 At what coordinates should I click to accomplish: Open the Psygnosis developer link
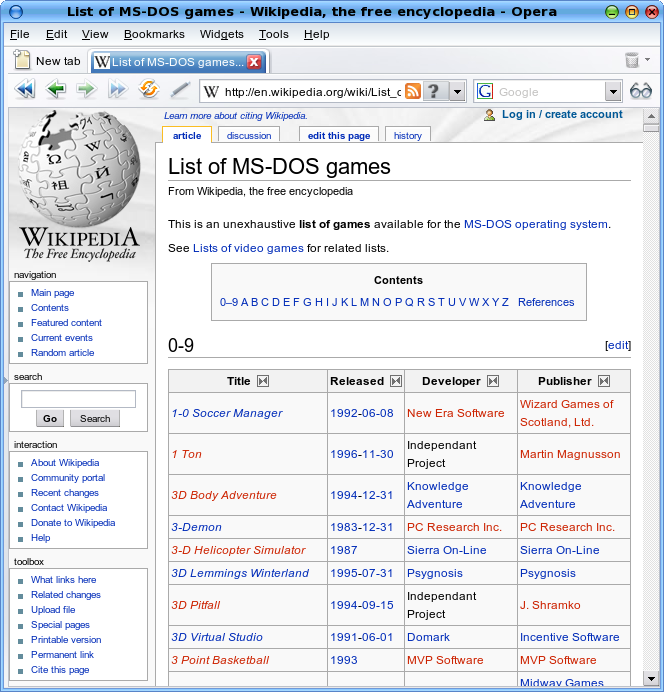(435, 573)
